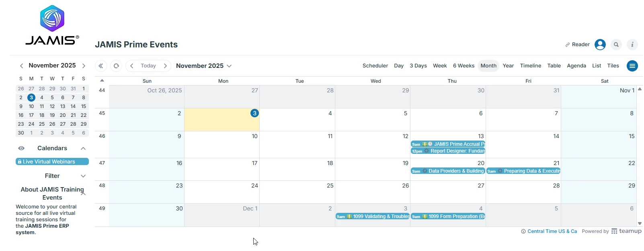Navigate to previous period arrow

pyautogui.click(x=131, y=66)
